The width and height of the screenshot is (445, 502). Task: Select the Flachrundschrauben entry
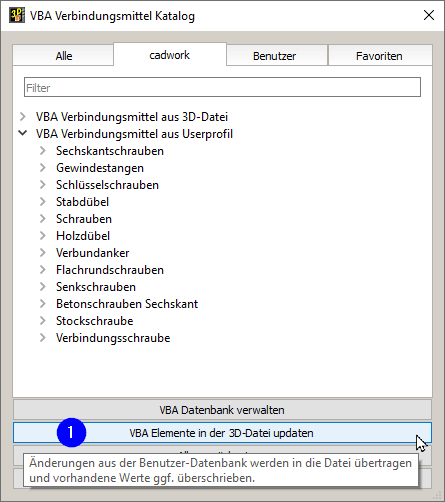point(110,270)
